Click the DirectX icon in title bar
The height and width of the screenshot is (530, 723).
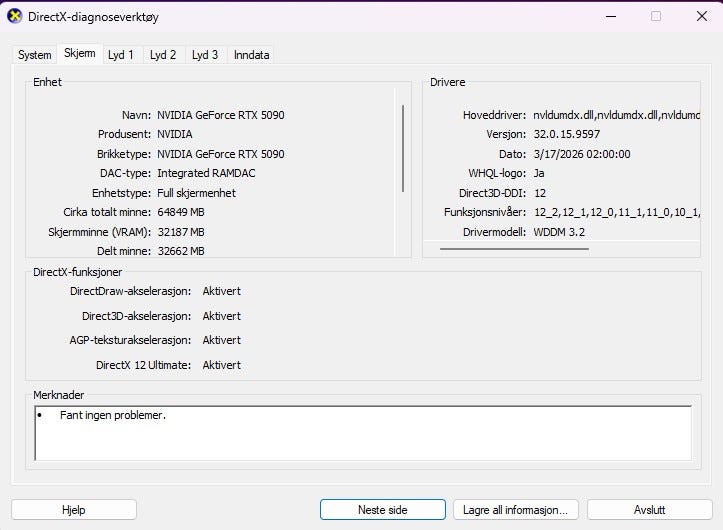[15, 16]
